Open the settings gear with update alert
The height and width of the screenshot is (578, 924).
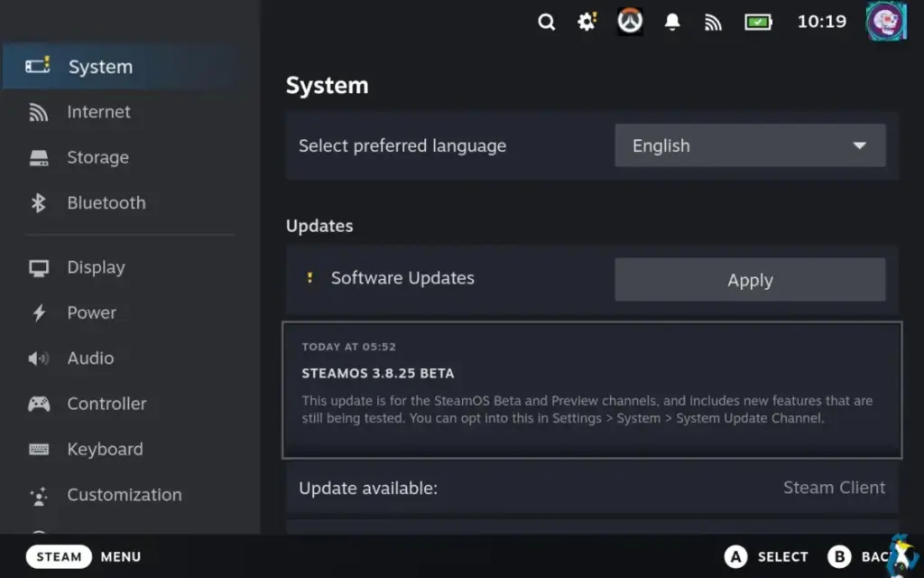[587, 23]
